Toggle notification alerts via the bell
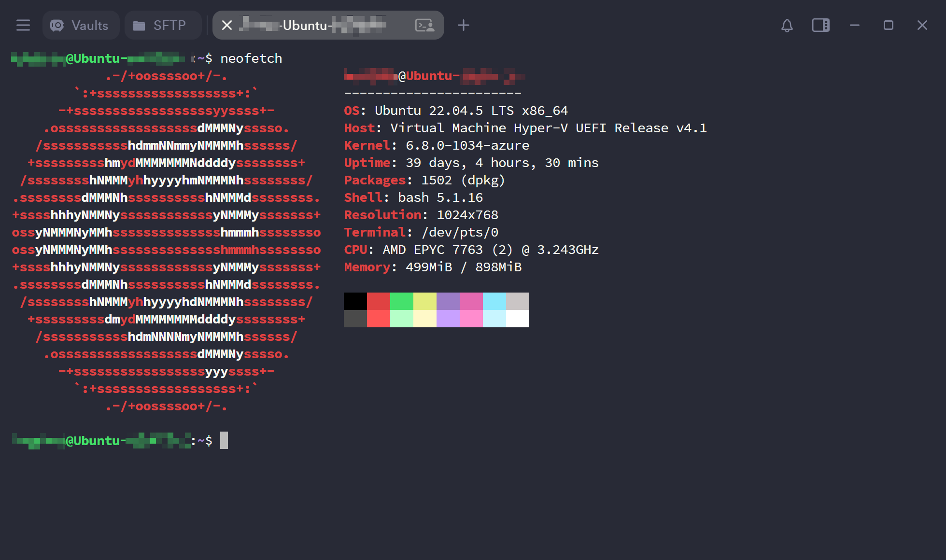This screenshot has height=560, width=946. pyautogui.click(x=787, y=25)
